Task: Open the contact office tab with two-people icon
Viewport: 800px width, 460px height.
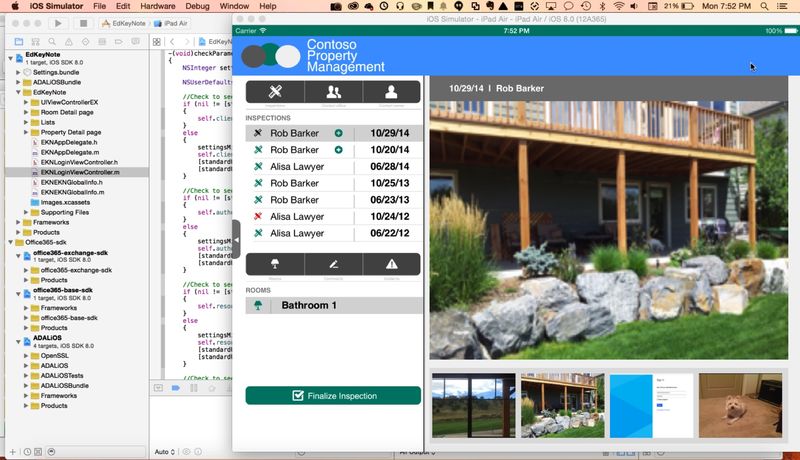Action: (334, 92)
